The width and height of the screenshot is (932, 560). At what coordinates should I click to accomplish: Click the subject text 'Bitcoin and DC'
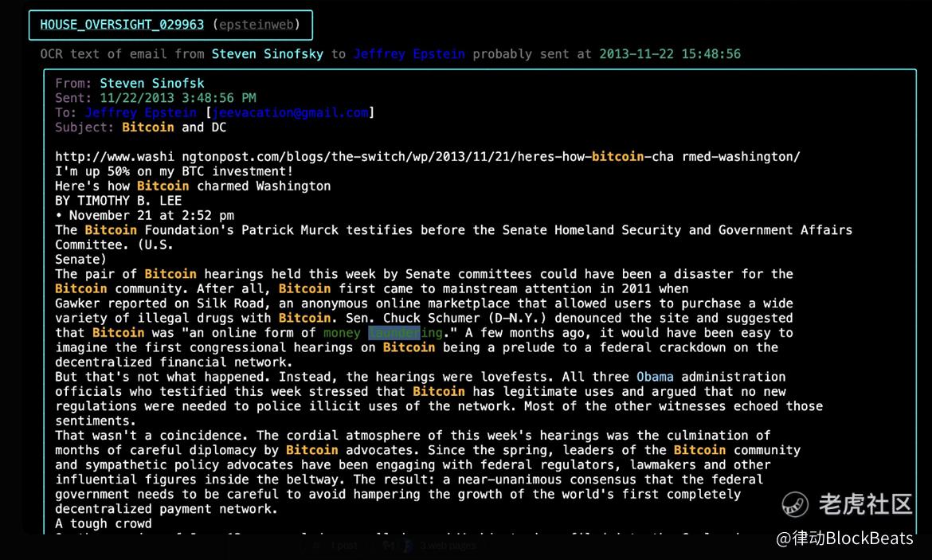point(174,127)
